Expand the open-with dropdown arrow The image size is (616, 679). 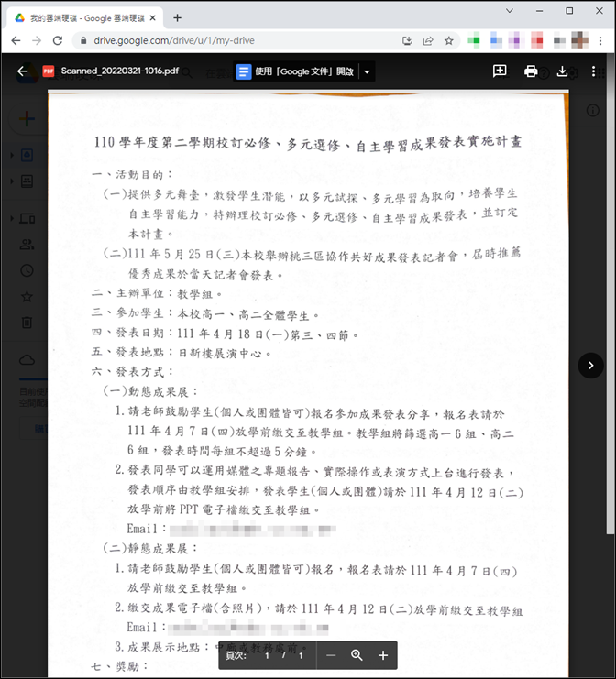click(x=367, y=71)
